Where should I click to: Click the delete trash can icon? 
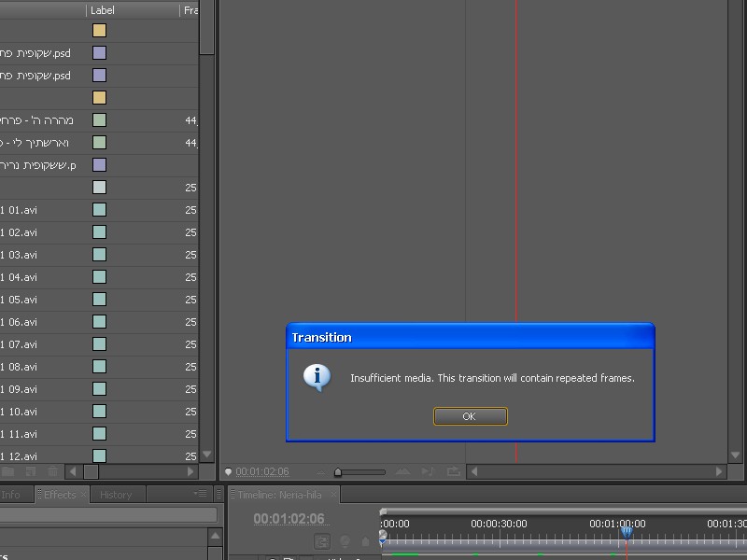53,472
